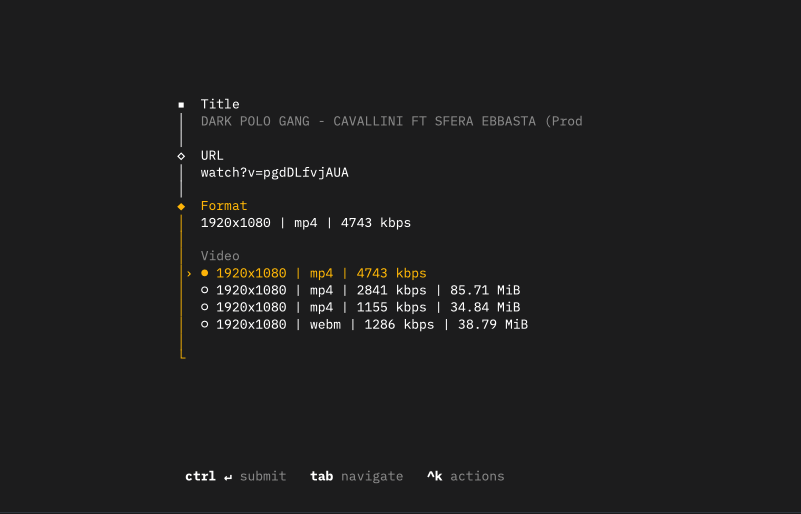Click the ctrl enter submit hint
The image size is (801, 514).
(x=235, y=476)
